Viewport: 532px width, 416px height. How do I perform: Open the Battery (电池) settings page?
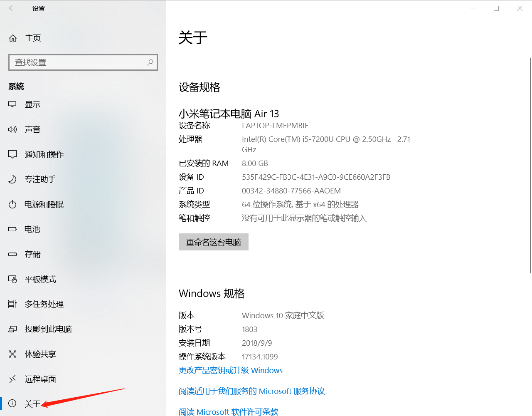pyautogui.click(x=32, y=229)
